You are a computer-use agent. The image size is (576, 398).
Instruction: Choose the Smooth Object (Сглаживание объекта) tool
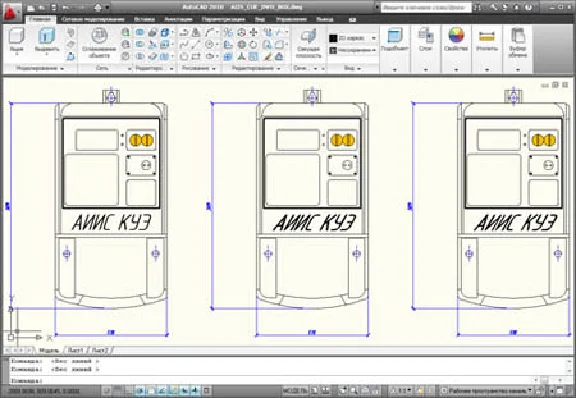pyautogui.click(x=99, y=43)
